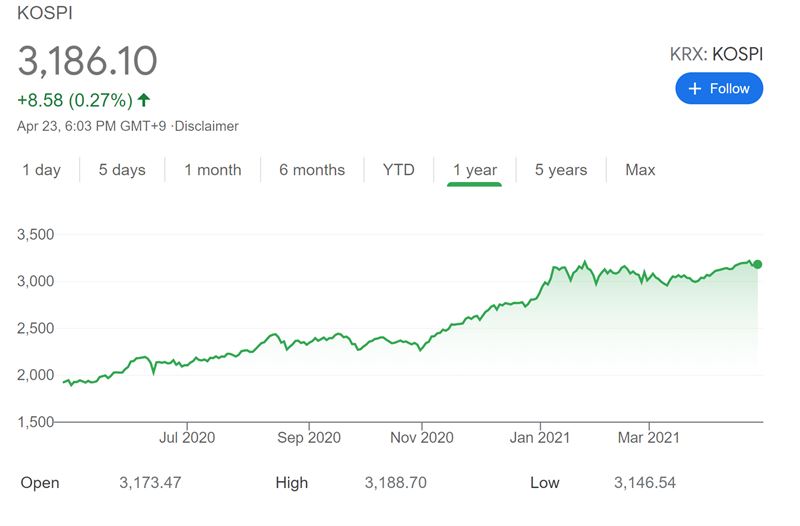Click the green endpoint dot on chart
The image size is (800, 526).
pyautogui.click(x=758, y=264)
